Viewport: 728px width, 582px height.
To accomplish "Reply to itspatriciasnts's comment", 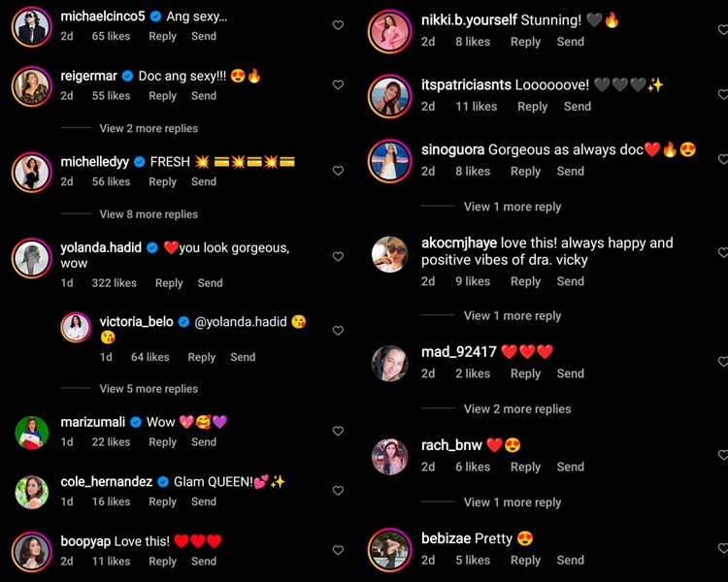I will click(533, 107).
